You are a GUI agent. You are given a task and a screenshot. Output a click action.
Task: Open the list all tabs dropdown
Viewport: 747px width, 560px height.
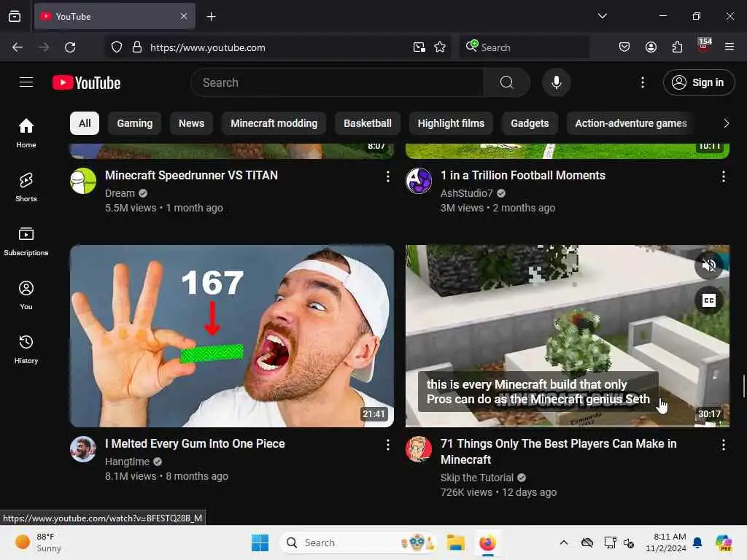point(602,16)
